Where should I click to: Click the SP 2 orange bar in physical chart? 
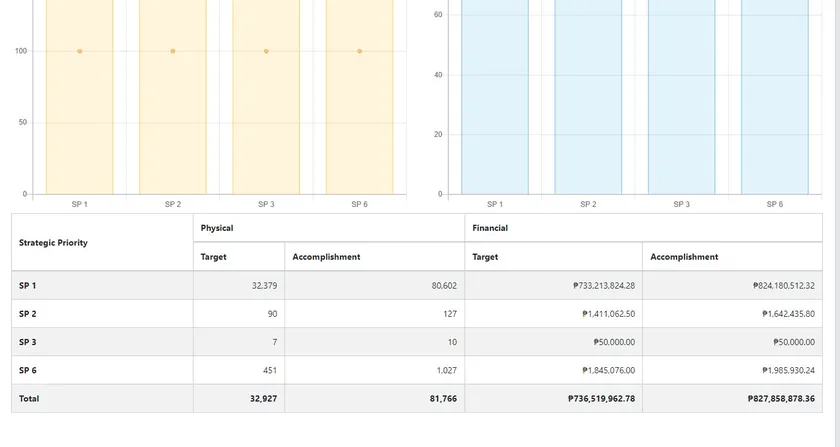tap(172, 97)
